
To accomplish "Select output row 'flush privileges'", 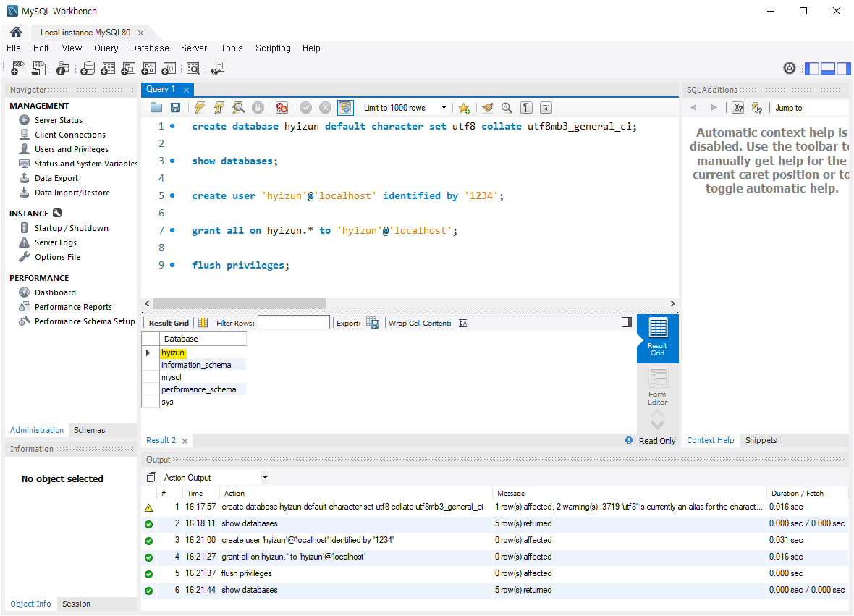I will [x=494, y=573].
